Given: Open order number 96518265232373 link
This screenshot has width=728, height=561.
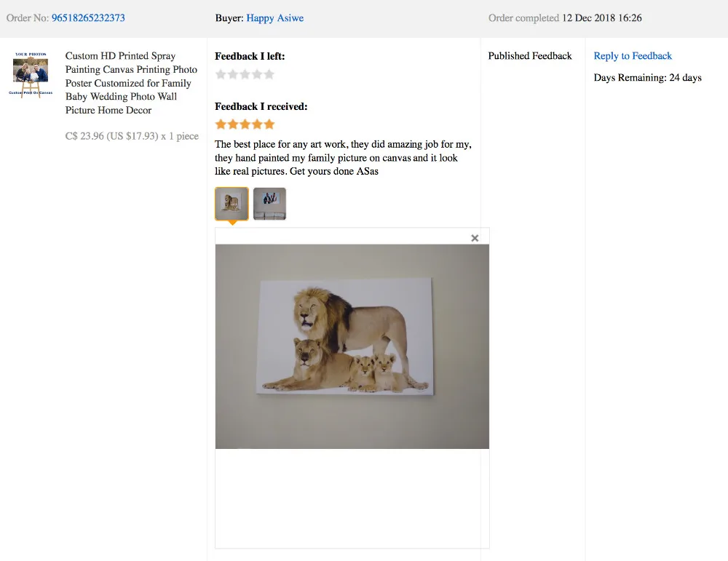Looking at the screenshot, I should click(88, 18).
